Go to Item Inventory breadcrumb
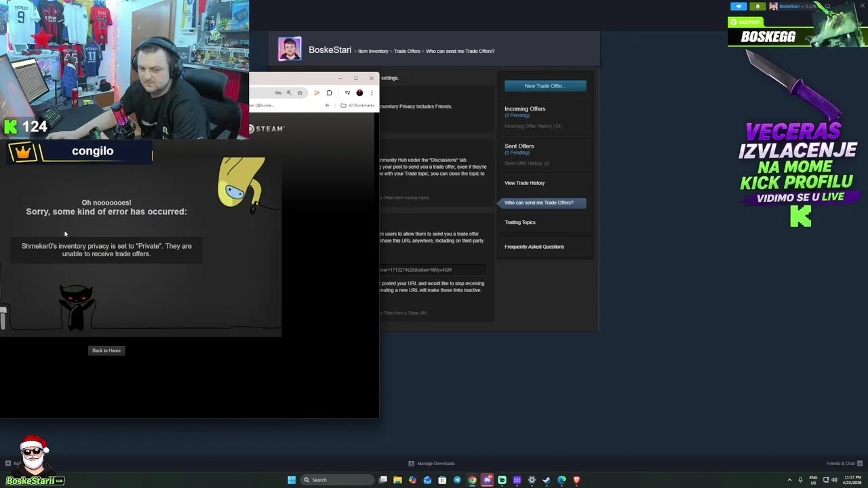Screen dimensions: 868x488 pyautogui.click(x=373, y=51)
